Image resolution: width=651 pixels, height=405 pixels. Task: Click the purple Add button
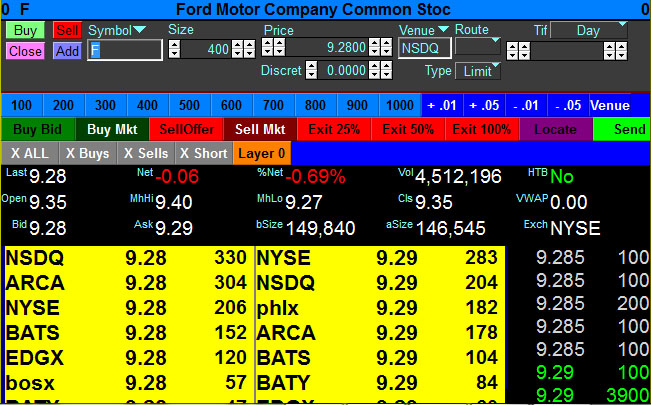(67, 51)
